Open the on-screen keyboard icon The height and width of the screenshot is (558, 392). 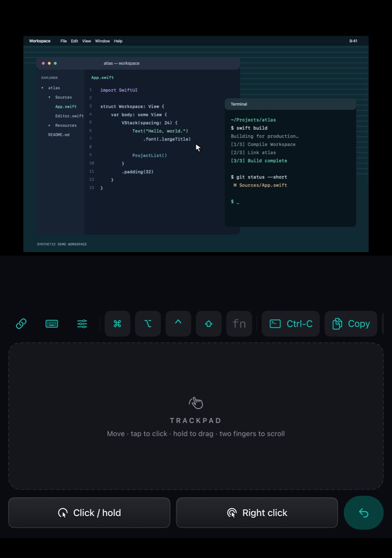[52, 324]
